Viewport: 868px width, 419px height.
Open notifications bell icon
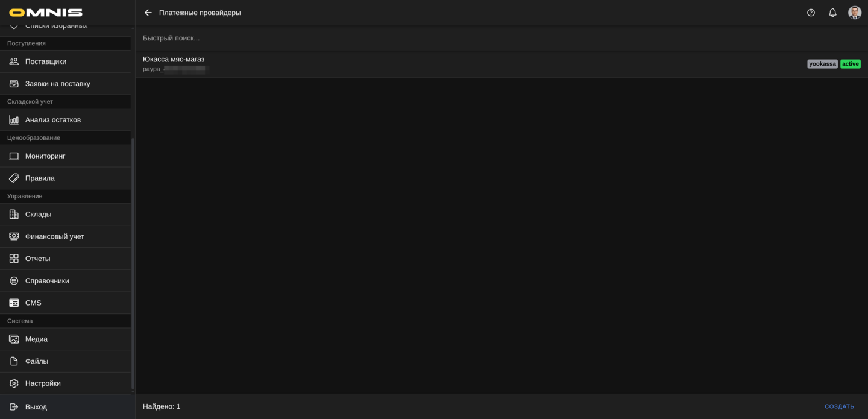pyautogui.click(x=832, y=13)
